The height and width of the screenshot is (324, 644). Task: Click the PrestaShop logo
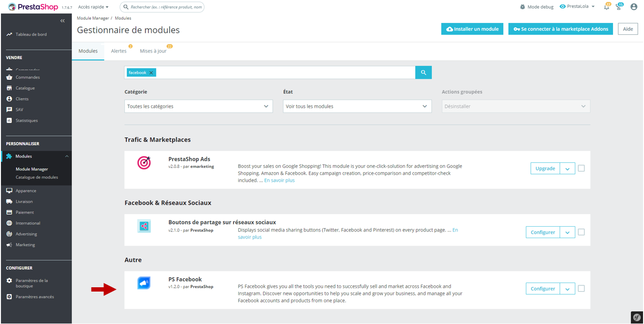pos(32,7)
